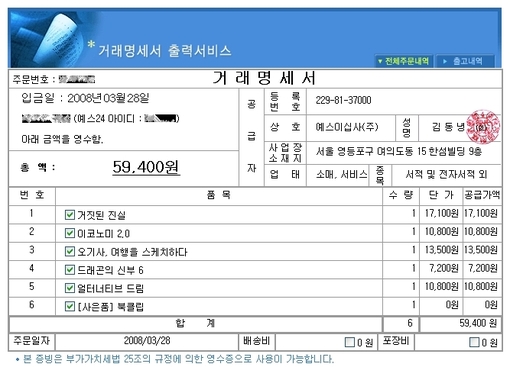Open the 전체주문내역 tab
This screenshot has height=367, width=510.
click(404, 61)
